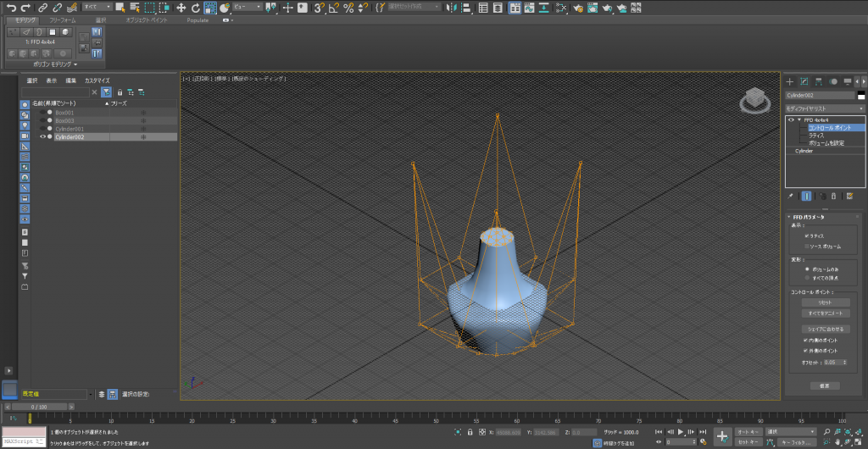Click the Align tool icon
The width and height of the screenshot is (868, 449).
pyautogui.click(x=466, y=8)
